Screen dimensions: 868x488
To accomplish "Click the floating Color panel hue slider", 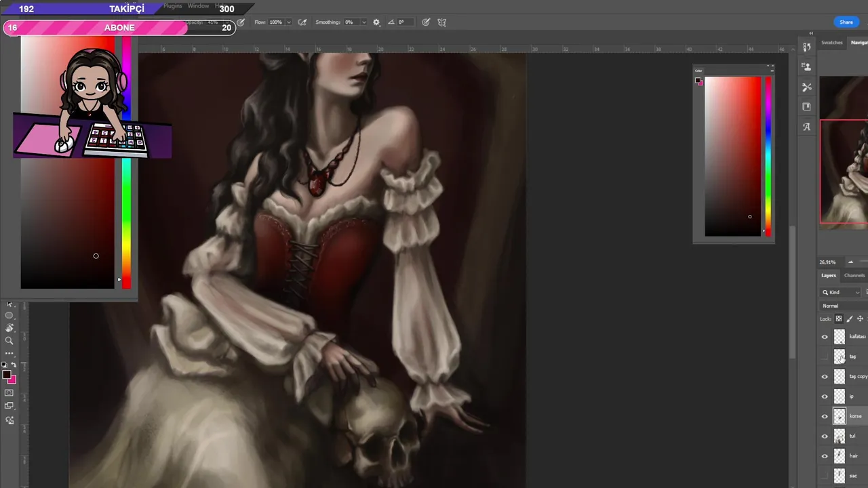I will coord(768,156).
